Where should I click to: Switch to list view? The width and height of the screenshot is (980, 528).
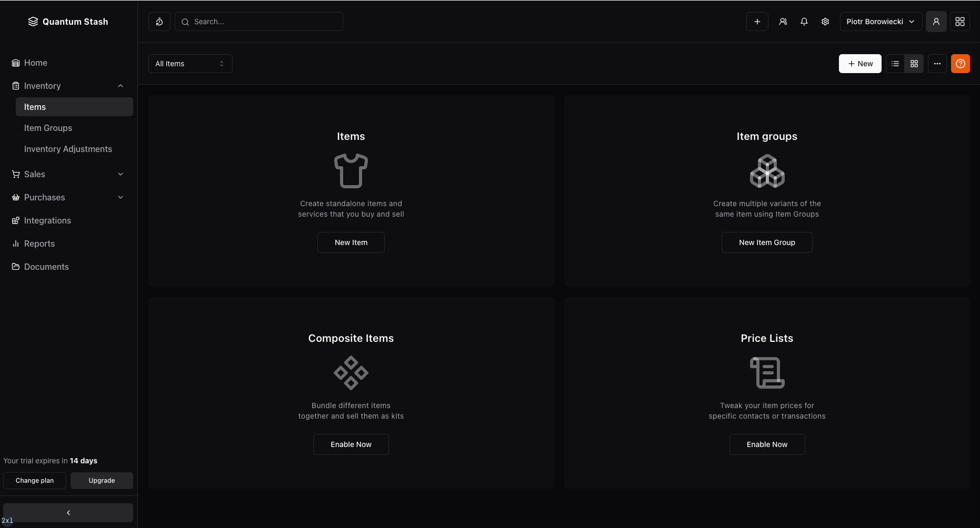click(x=895, y=64)
